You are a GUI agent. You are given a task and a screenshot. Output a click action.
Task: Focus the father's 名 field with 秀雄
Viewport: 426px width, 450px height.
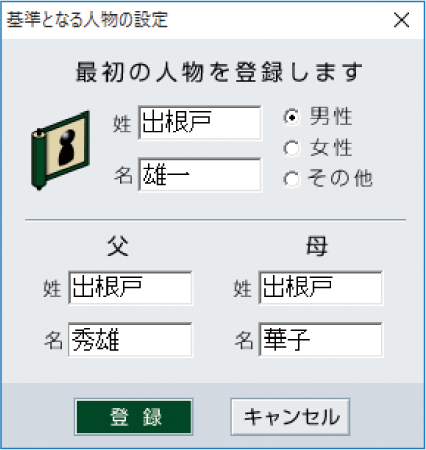(130, 340)
